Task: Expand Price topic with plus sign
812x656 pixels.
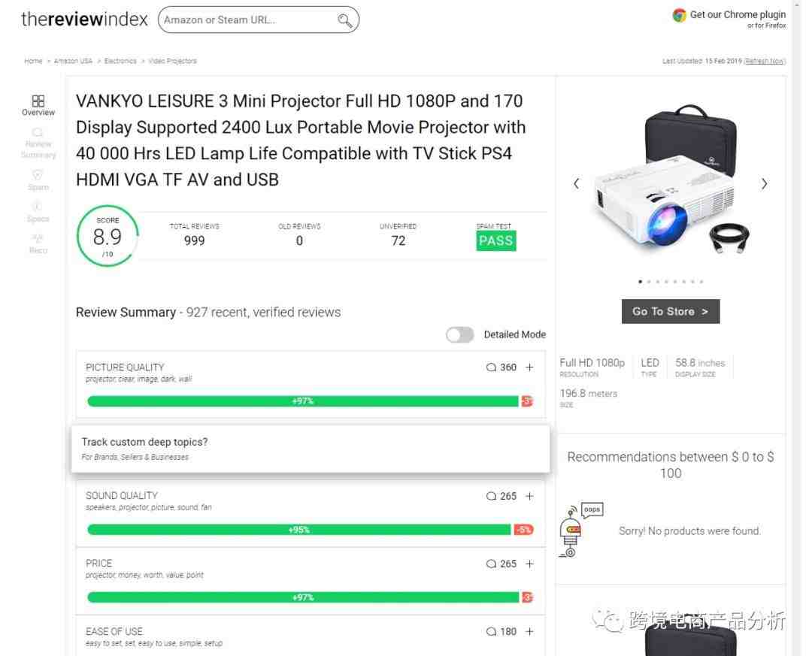Action: pyautogui.click(x=529, y=564)
